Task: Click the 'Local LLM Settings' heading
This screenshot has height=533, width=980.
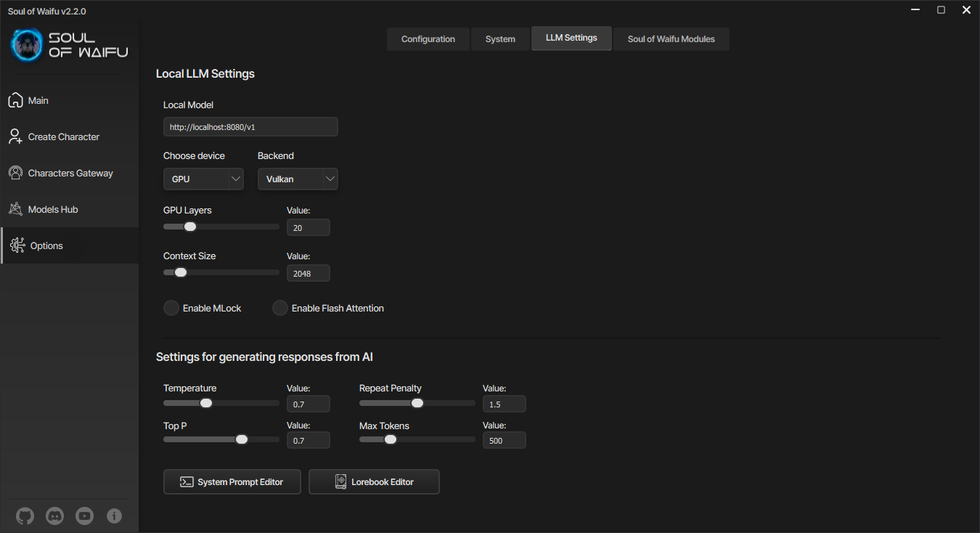Action: pyautogui.click(x=205, y=73)
